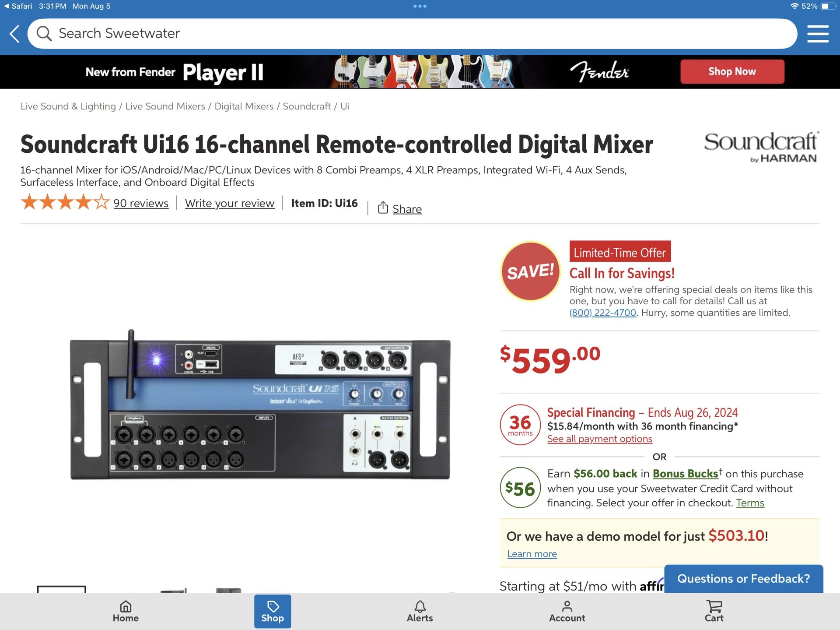Click the 36 months financing badge
The height and width of the screenshot is (630, 840).
[x=520, y=425]
